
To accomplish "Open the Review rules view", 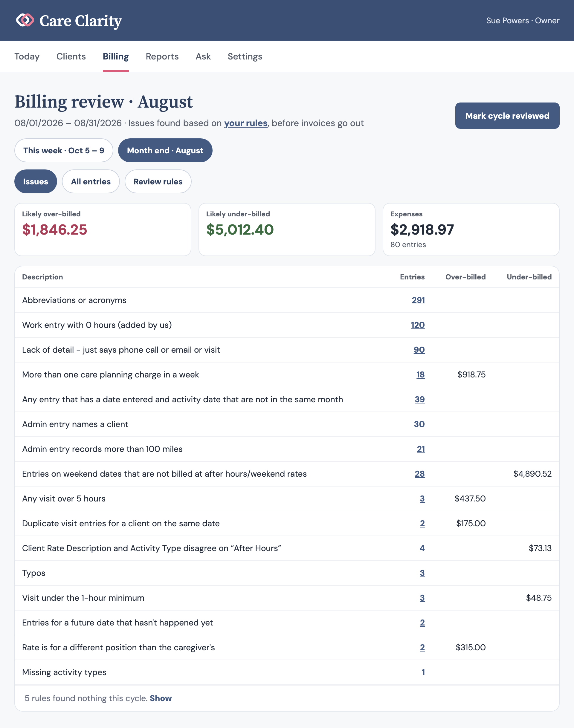I will pos(158,181).
